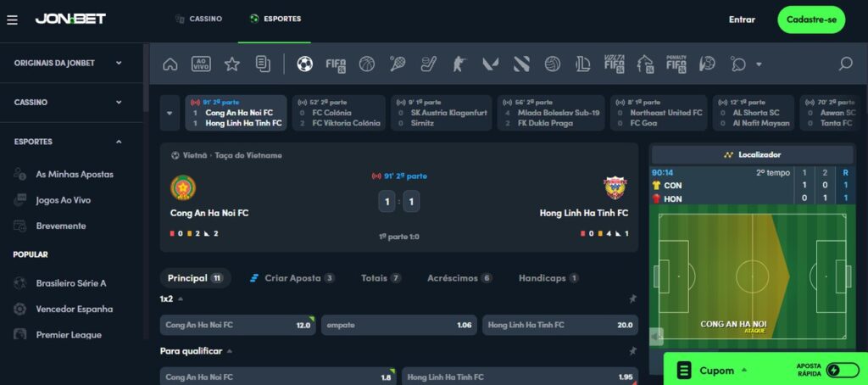The height and width of the screenshot is (385, 868).
Task: Switch to the Cassino top tab
Action: [198, 19]
